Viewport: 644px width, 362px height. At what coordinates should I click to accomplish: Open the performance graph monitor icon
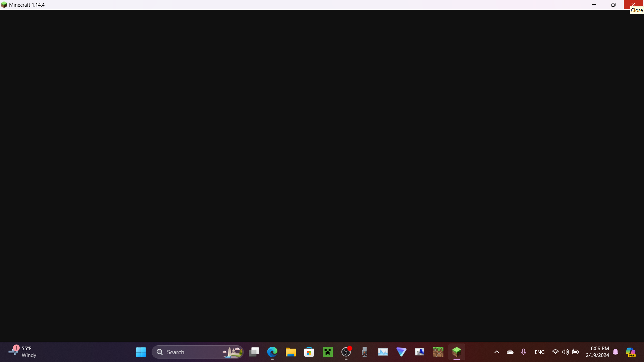[x=383, y=352]
